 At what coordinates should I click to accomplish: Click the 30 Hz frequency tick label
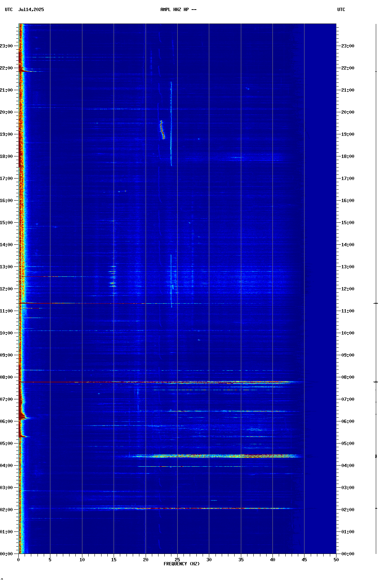(209, 560)
